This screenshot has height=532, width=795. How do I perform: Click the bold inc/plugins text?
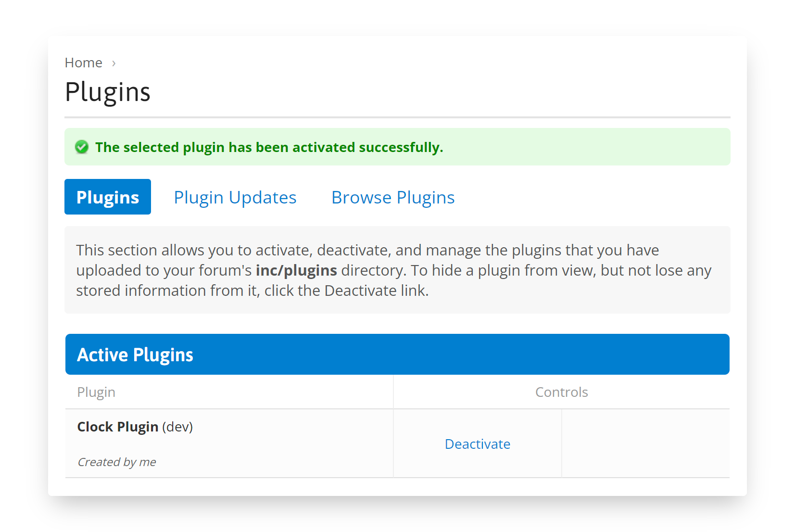296,270
